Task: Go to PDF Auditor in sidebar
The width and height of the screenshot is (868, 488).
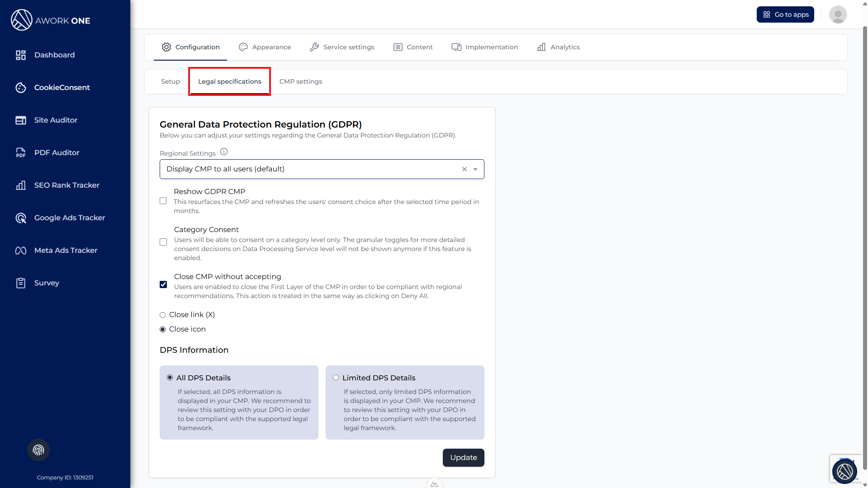Action: tap(57, 152)
